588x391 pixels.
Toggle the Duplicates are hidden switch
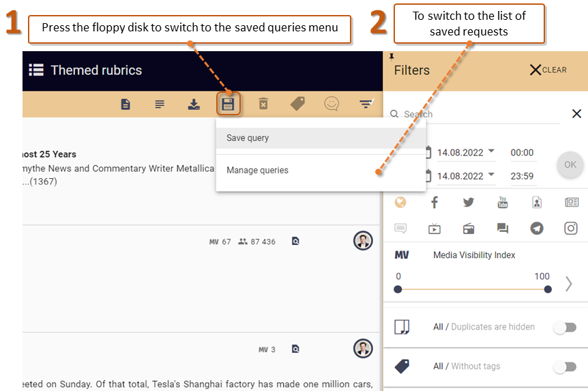click(x=565, y=328)
